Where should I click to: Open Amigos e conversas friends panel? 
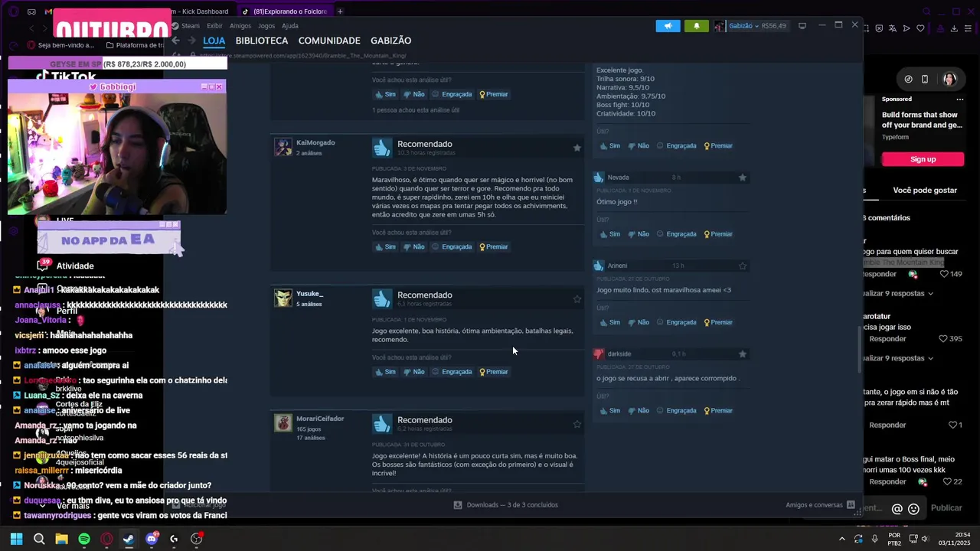820,505
